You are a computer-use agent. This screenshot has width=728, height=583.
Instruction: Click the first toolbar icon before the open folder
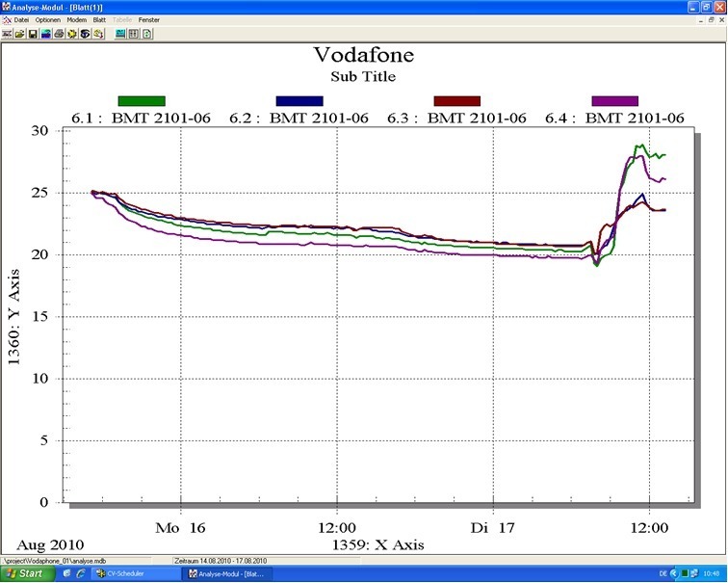pos(7,34)
